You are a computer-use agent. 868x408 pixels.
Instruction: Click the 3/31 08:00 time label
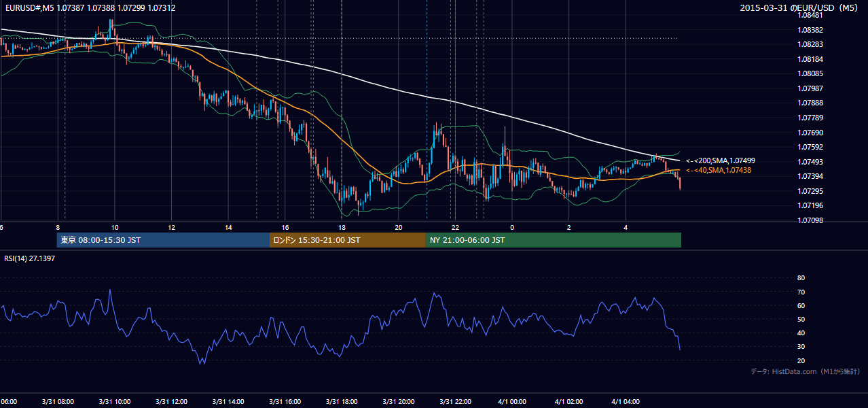click(x=57, y=402)
